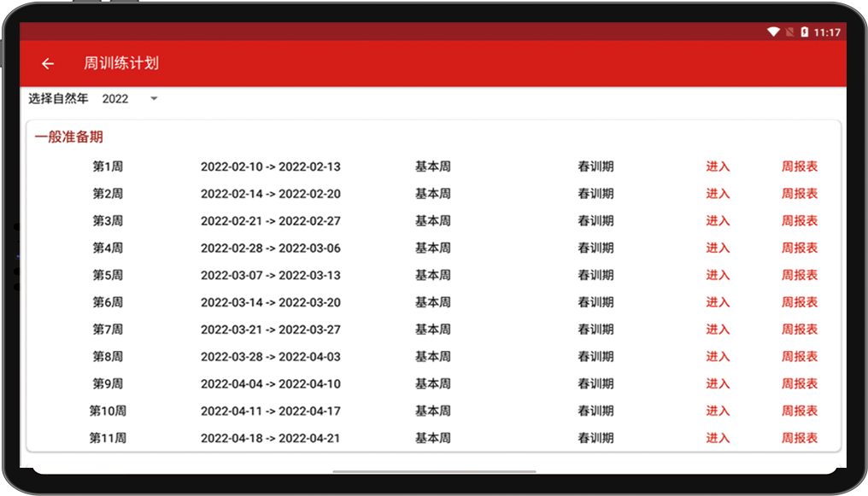Open 周报表 for 第6周
The width and height of the screenshot is (868, 496).
[x=800, y=302]
